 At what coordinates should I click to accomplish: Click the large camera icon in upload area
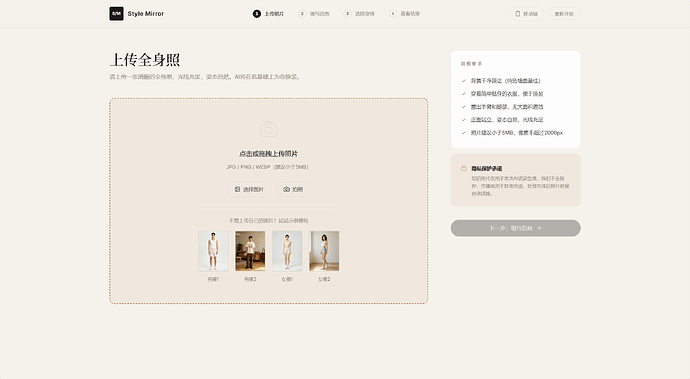click(x=268, y=129)
